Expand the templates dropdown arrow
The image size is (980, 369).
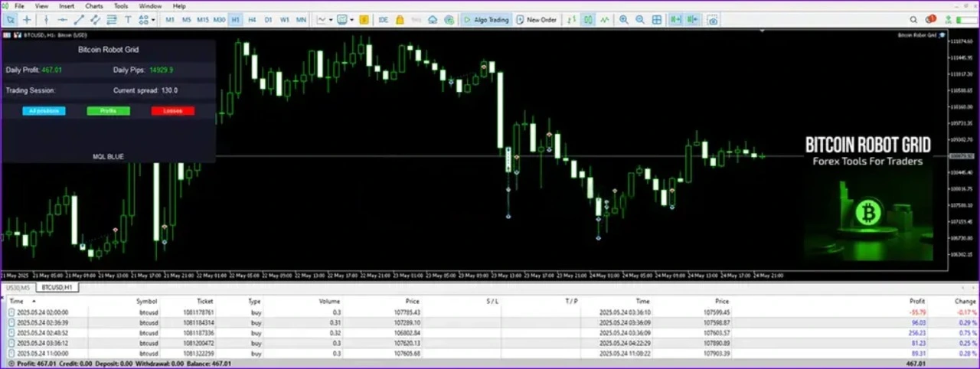pos(351,20)
